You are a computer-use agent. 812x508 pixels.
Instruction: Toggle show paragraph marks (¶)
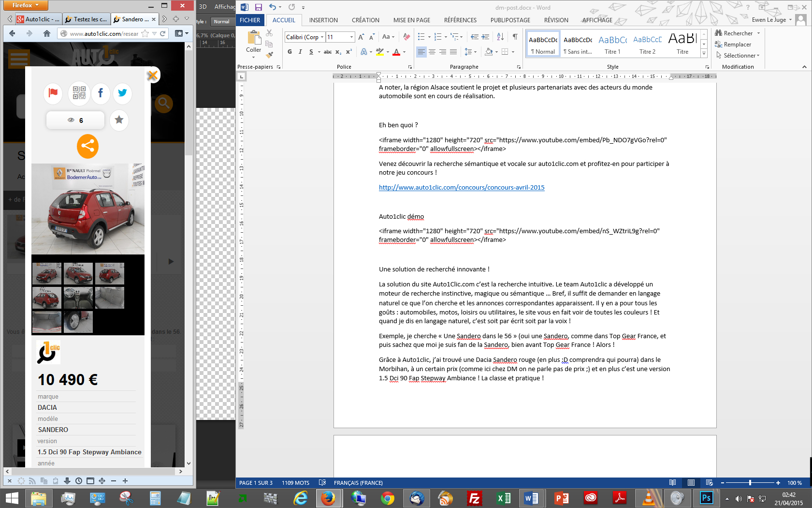point(515,37)
